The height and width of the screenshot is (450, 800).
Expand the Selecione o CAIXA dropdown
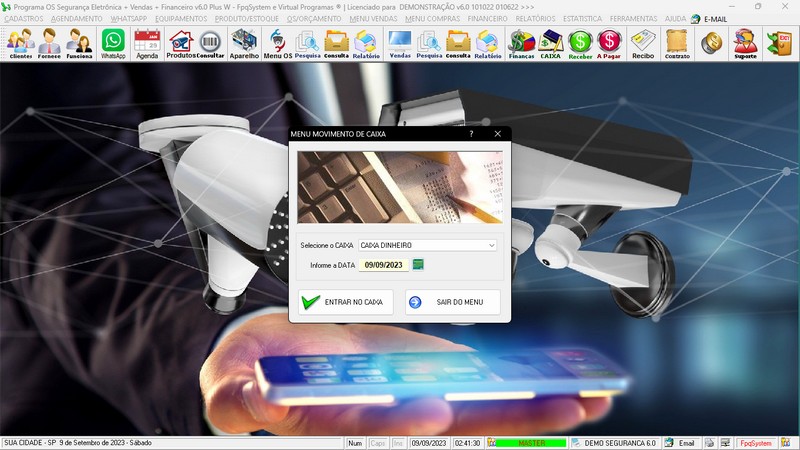491,245
